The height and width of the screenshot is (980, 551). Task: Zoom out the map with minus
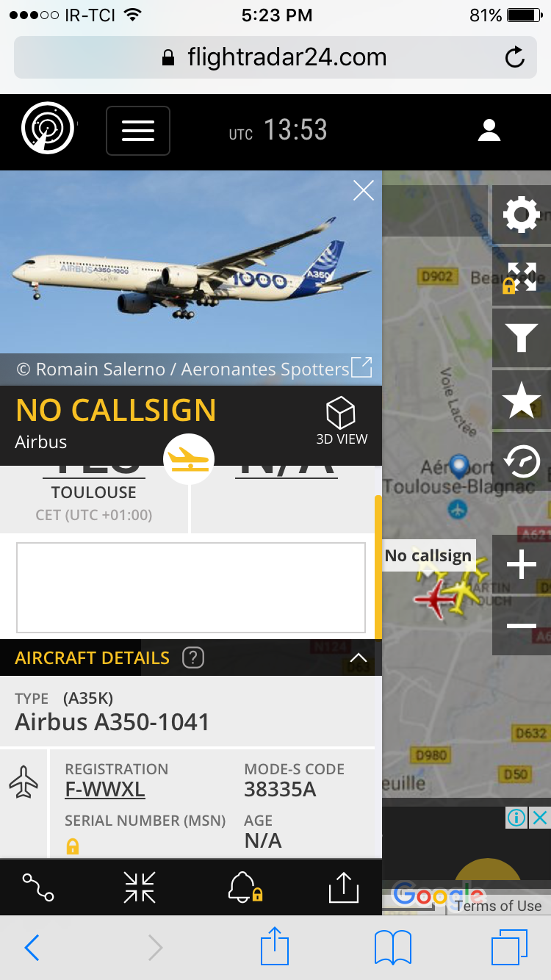522,625
